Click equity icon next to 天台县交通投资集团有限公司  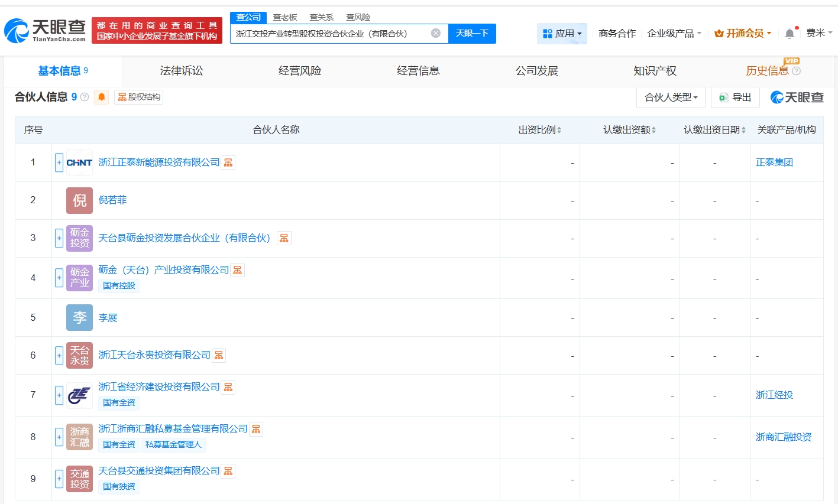(228, 471)
